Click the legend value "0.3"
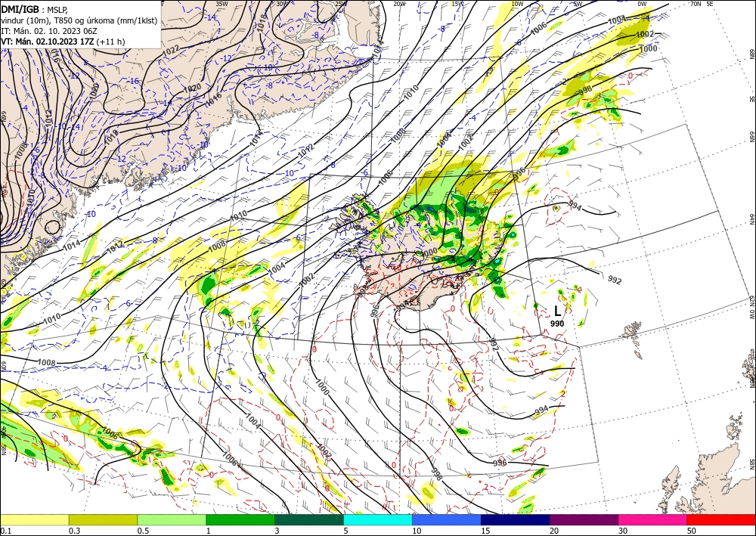 [74, 531]
